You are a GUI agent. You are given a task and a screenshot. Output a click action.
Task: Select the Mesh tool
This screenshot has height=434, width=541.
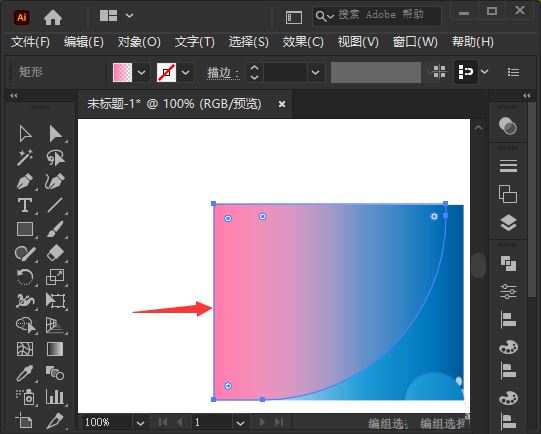click(x=25, y=349)
